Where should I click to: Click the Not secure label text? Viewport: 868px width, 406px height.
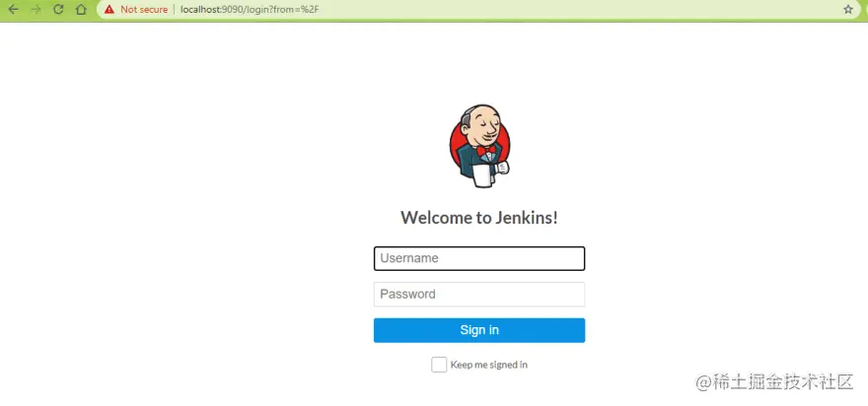pos(144,10)
